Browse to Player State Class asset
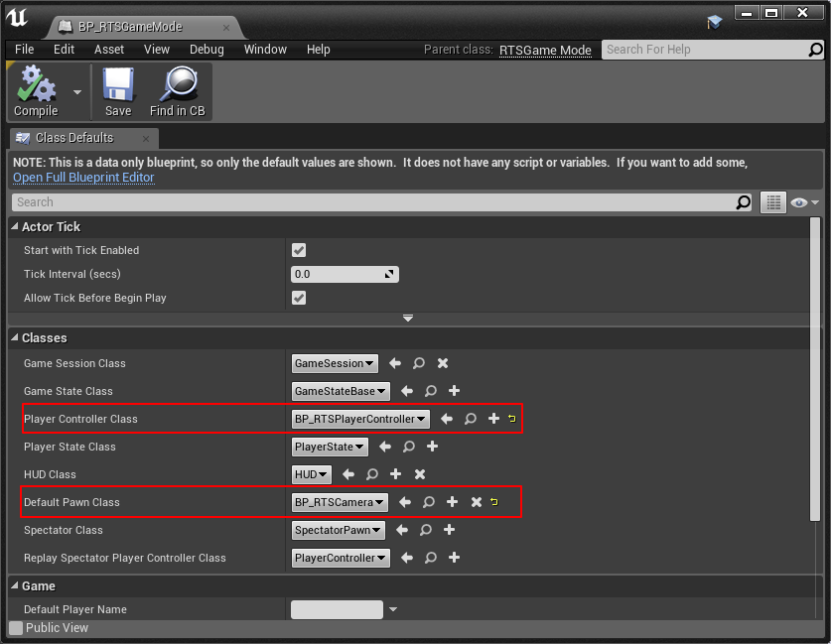Viewport: 831px width, 644px height. (x=409, y=447)
